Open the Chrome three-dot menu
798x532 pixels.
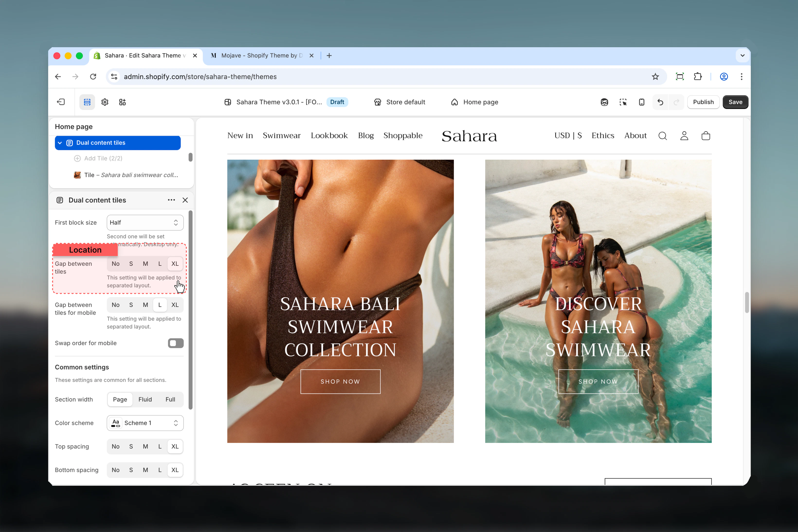click(741, 77)
